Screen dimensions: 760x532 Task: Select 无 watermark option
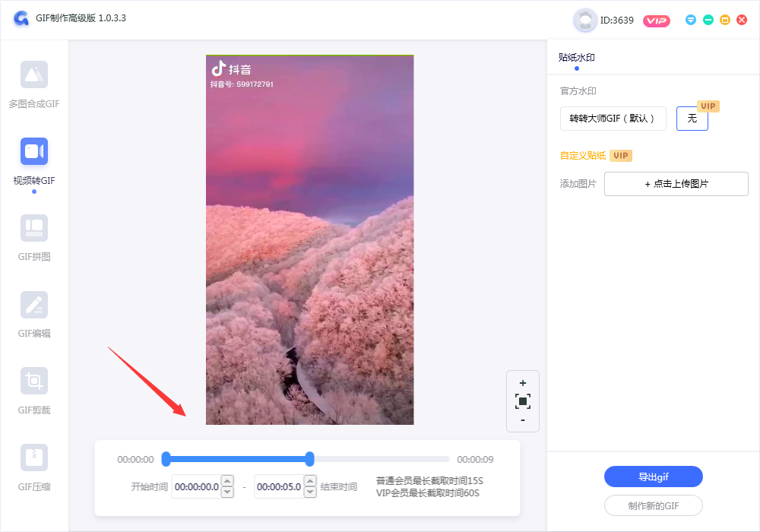coord(692,119)
